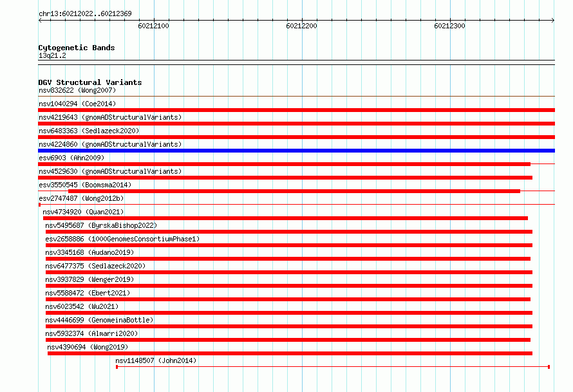Select the nsv1040294 (Coe2014) label
The width and height of the screenshot is (573, 392).
click(77, 104)
